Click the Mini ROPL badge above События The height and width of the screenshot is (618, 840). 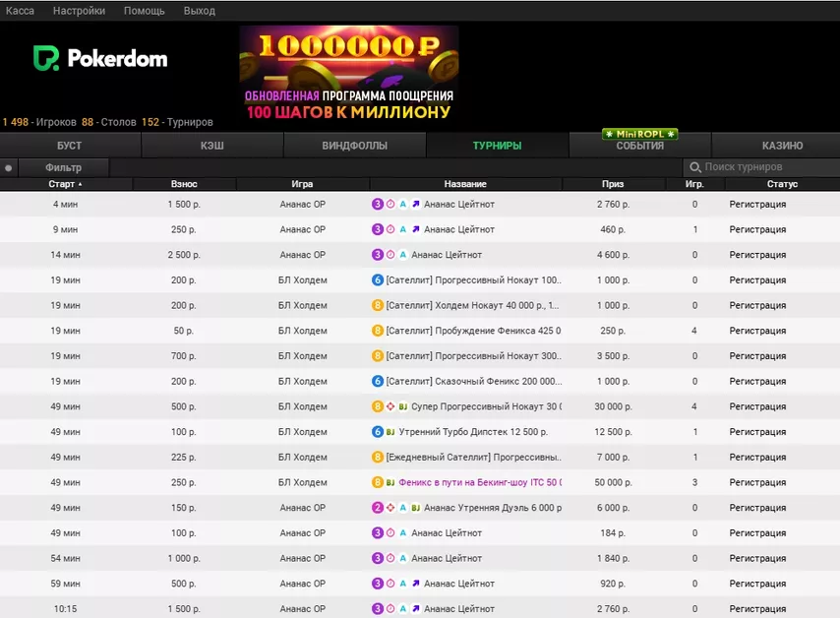640,134
